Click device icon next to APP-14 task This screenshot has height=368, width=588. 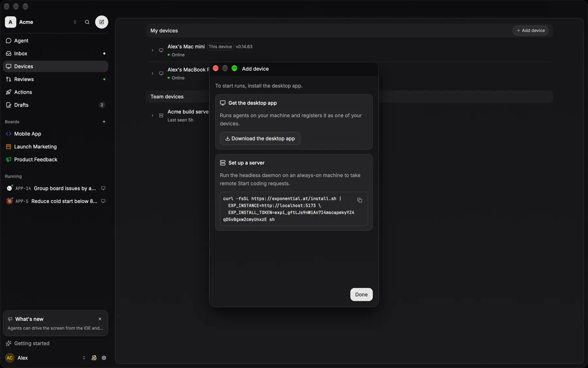pos(103,188)
